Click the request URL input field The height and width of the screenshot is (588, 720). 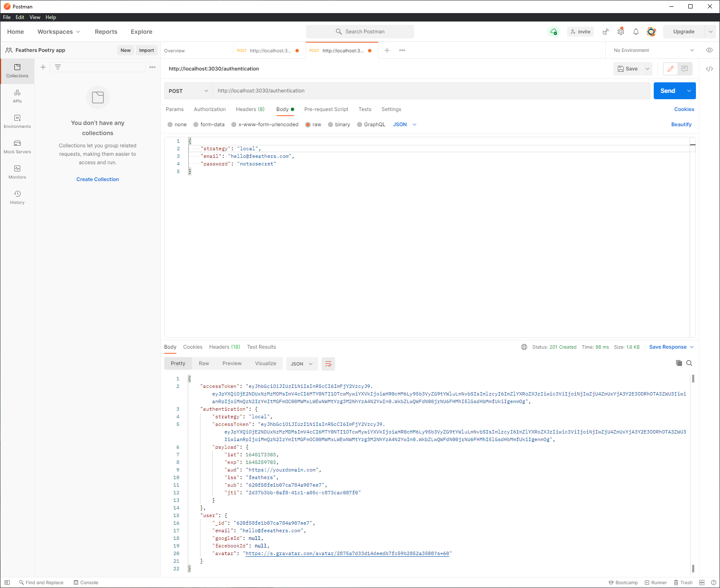(431, 91)
